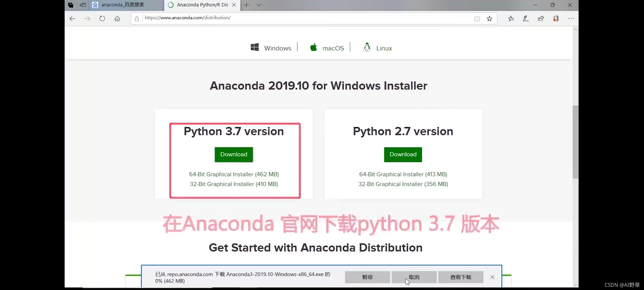Click the Linux penguin icon
Image resolution: width=644 pixels, height=290 pixels.
pos(367,47)
